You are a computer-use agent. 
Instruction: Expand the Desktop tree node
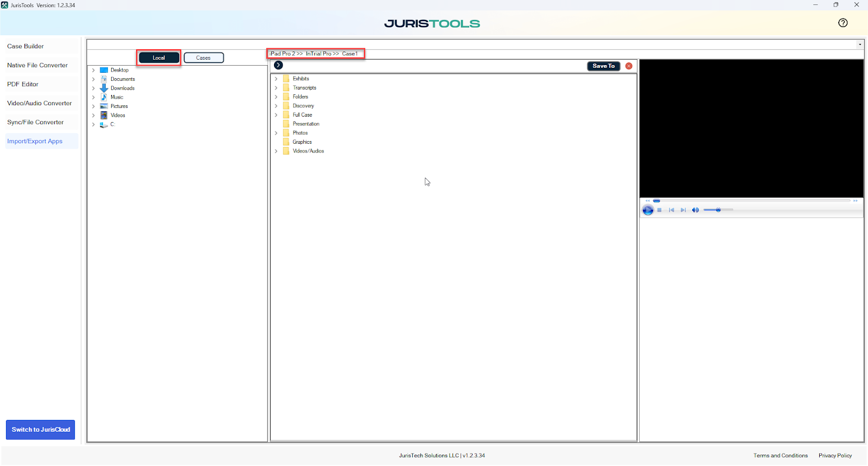[x=93, y=70]
